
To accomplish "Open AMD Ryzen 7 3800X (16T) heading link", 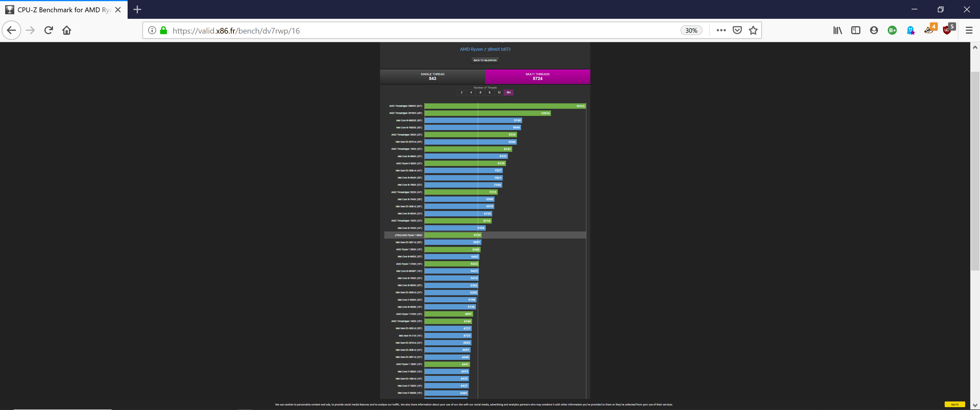I will point(485,49).
